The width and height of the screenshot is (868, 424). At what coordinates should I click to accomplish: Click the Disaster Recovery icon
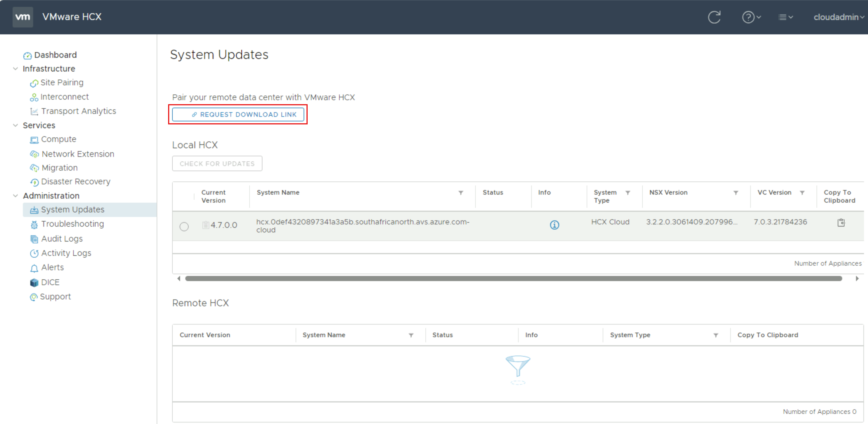[x=34, y=182]
